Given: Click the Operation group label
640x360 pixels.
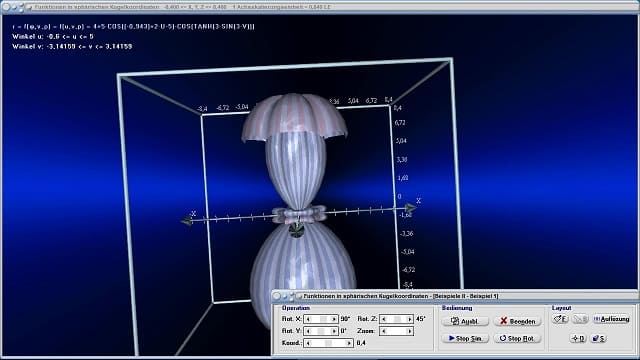Looking at the screenshot, I should 296,308.
